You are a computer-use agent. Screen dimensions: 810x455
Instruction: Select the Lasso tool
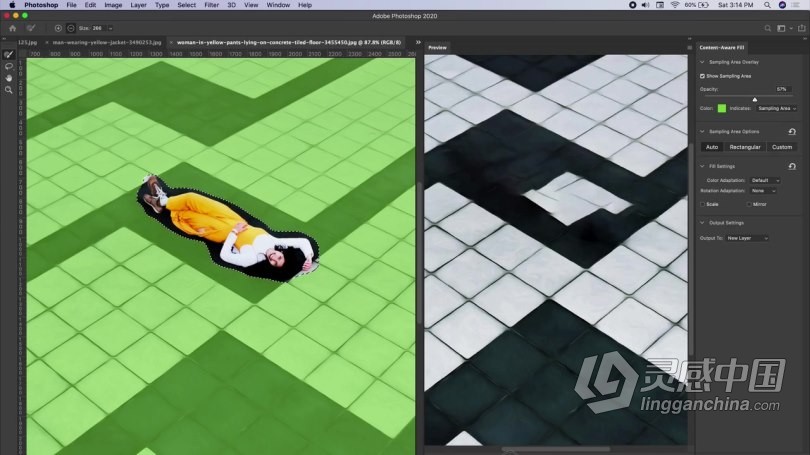pos(9,66)
